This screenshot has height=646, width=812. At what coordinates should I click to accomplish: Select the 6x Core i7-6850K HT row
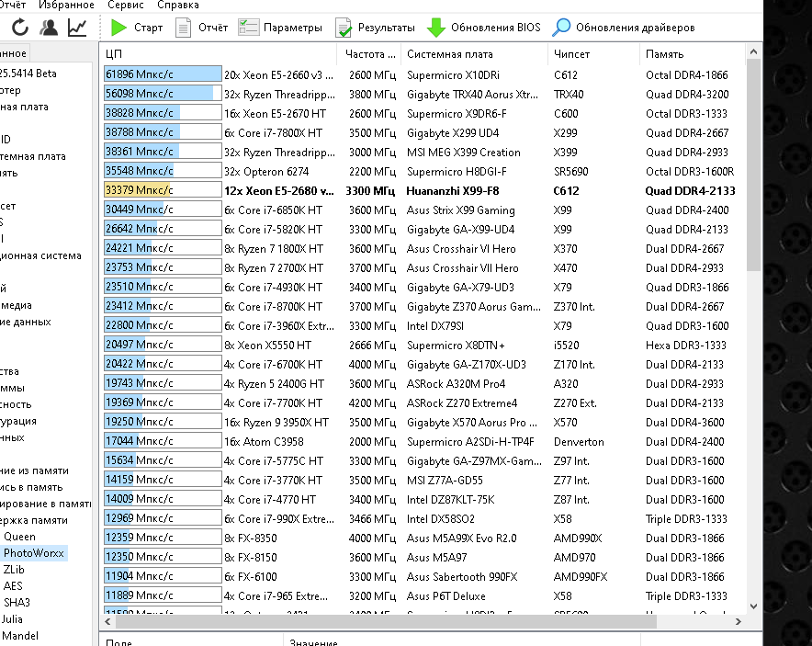tap(422, 210)
